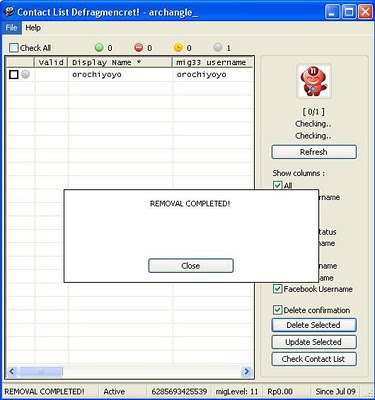Screen dimensions: 375x400
Task: Click the green online status icon
Action: (99, 47)
